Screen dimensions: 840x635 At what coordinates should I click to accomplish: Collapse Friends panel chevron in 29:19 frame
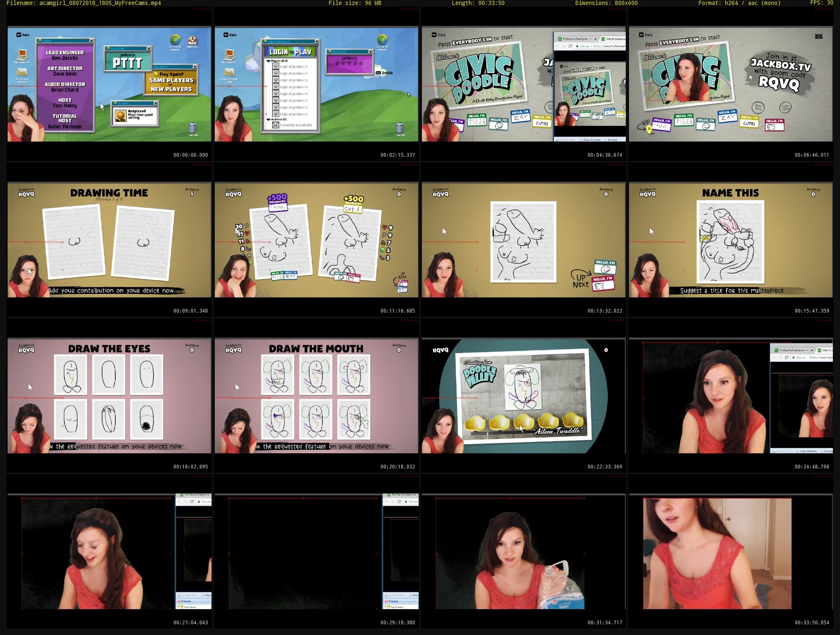[x=415, y=601]
